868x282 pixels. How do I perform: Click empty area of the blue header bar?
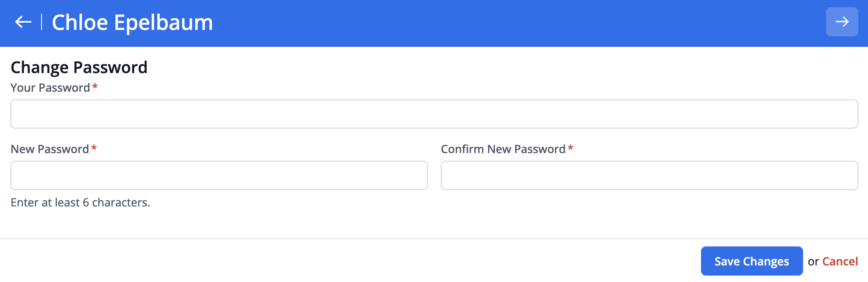(x=484, y=23)
